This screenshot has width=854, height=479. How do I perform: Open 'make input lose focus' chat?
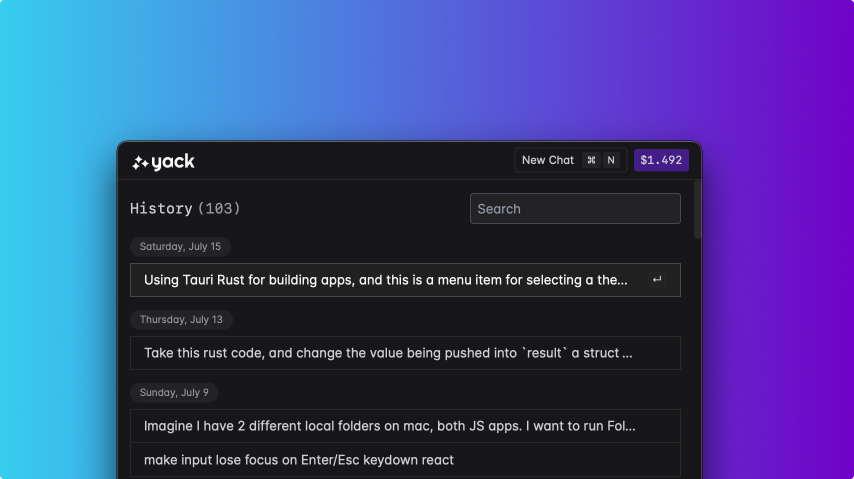[x=405, y=460]
